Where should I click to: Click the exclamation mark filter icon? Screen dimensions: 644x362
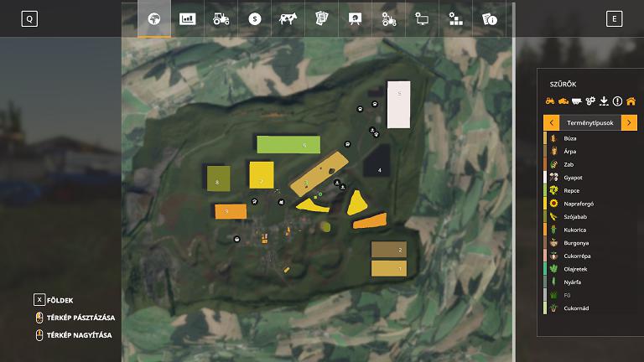617,101
